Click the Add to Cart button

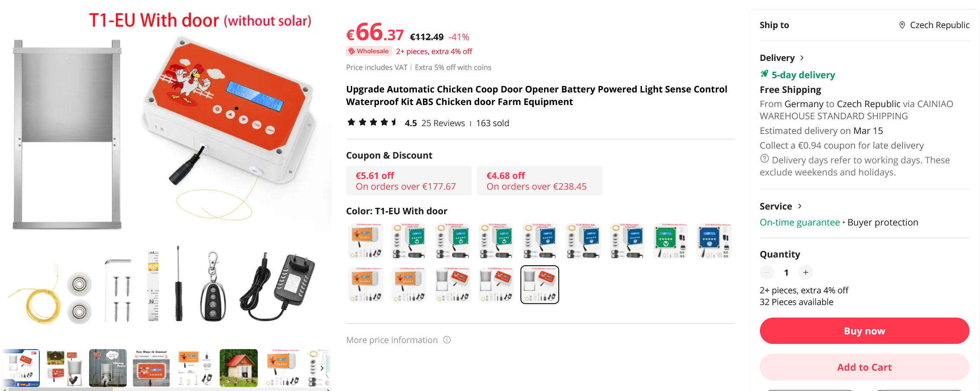tap(864, 367)
